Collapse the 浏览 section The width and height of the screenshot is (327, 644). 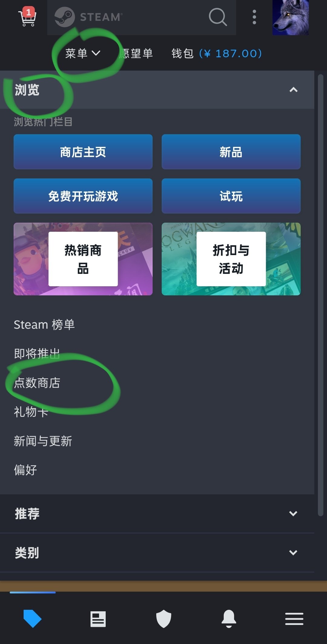[157, 90]
